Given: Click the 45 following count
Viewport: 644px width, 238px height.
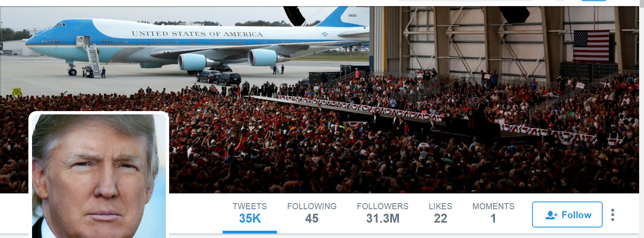Looking at the screenshot, I should [x=312, y=219].
